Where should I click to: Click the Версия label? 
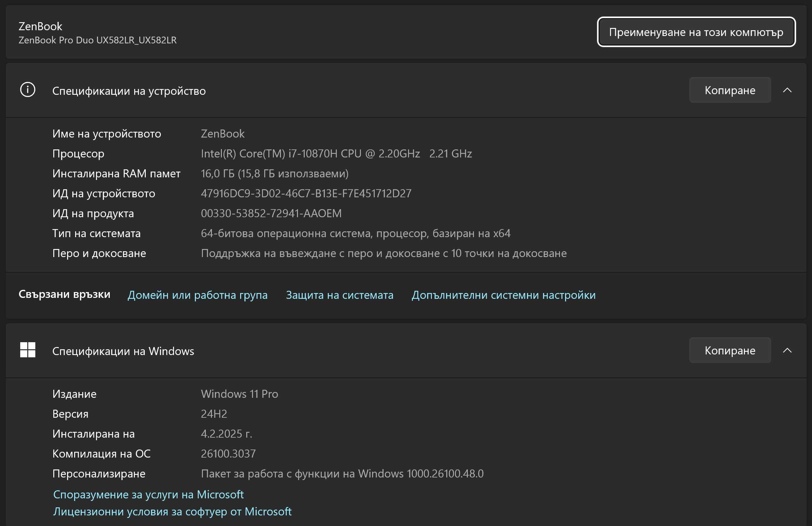[x=70, y=414]
